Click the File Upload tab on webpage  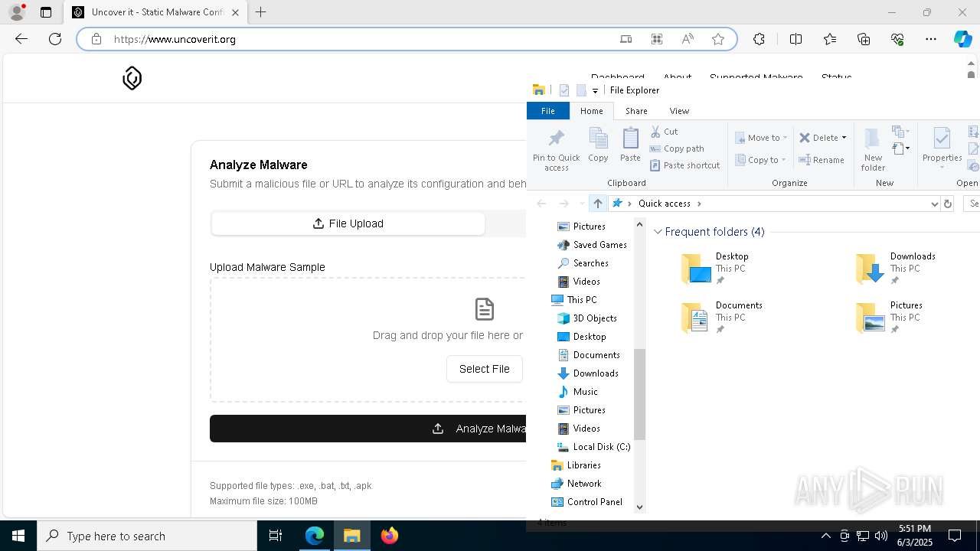tap(348, 223)
